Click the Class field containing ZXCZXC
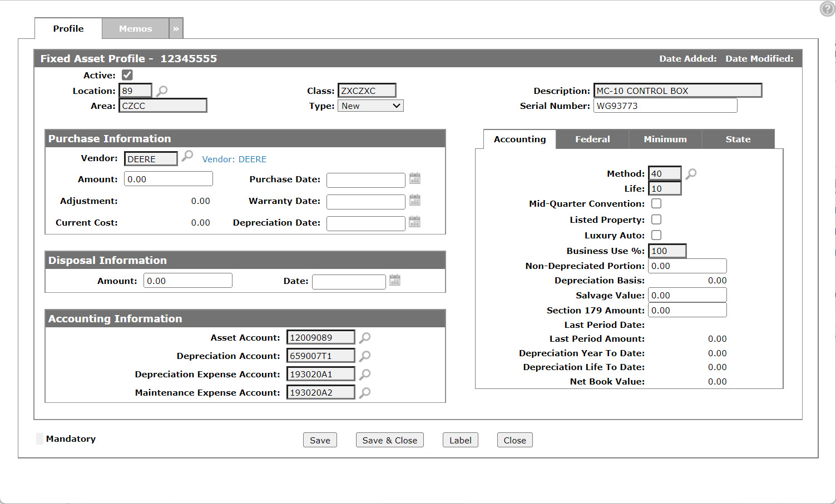This screenshot has width=836, height=504. pos(367,91)
